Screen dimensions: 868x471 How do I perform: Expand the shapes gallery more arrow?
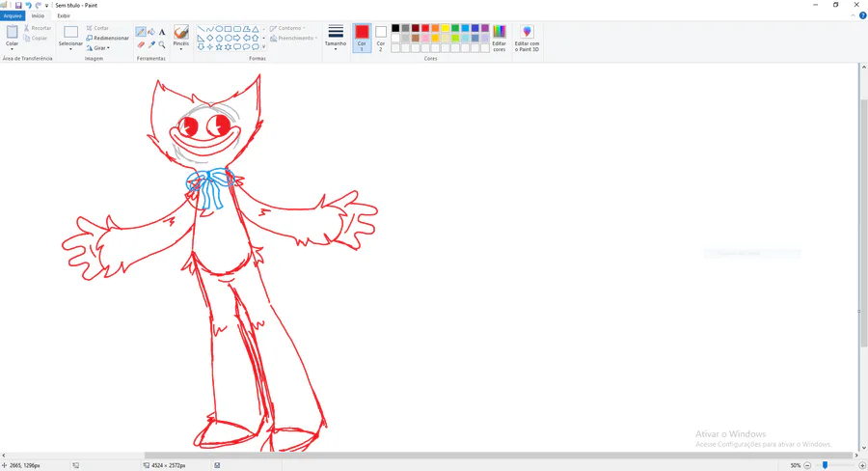point(263,47)
